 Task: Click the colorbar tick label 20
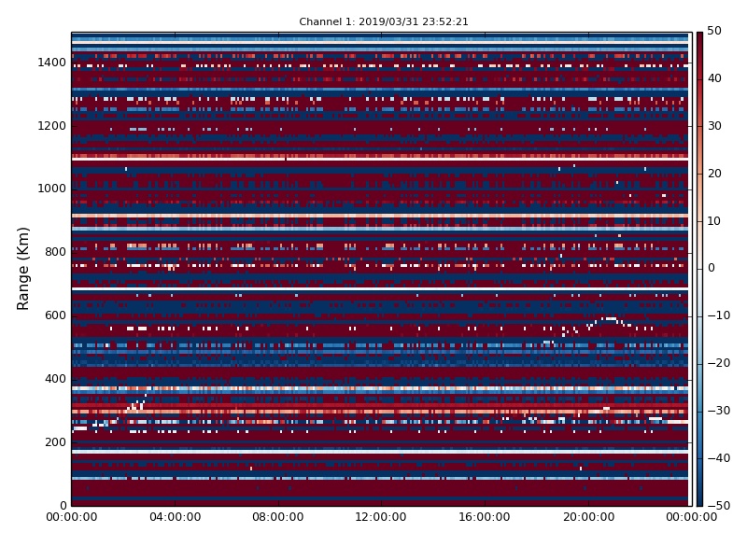714,174
